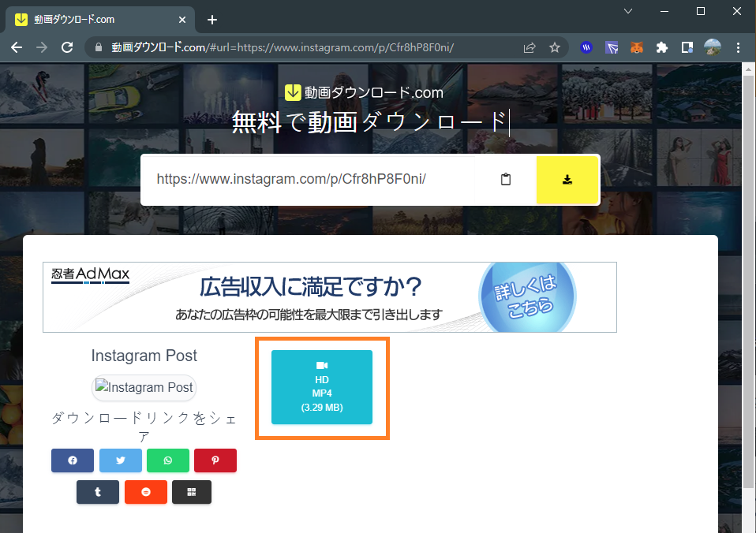Go forward in browser history
756x533 pixels.
(x=42, y=47)
